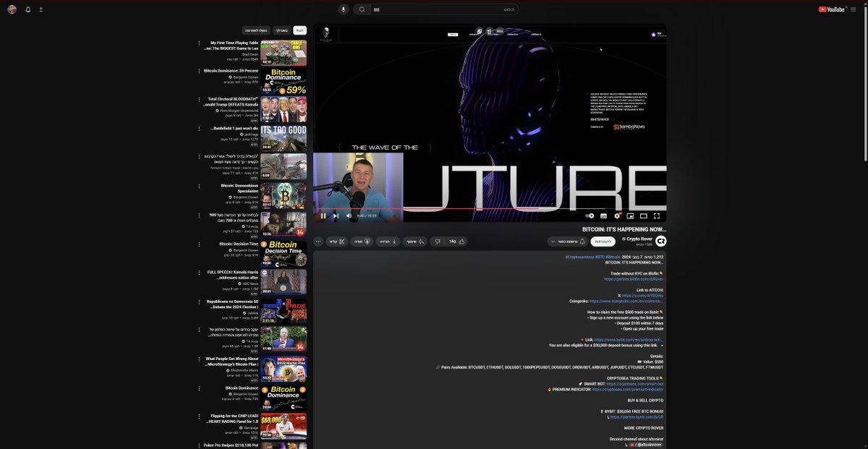Open 'Bitcoin: Dooooobious Speculation' video title

[x=239, y=188]
